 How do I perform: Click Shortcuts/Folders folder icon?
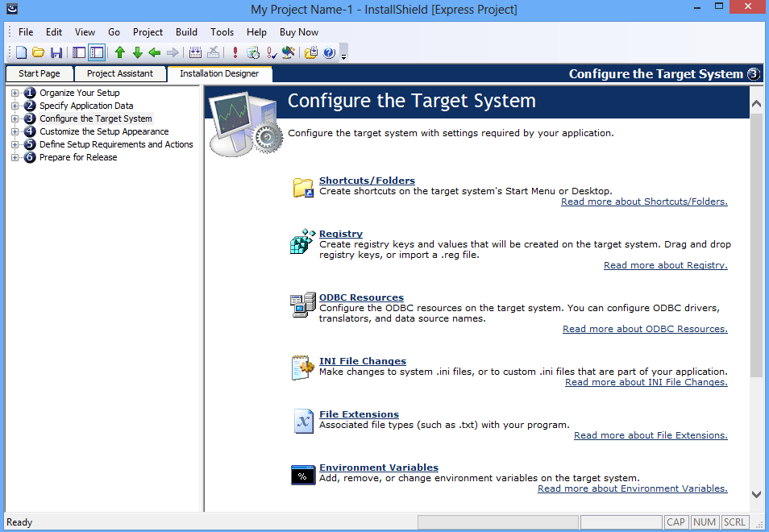point(303,188)
